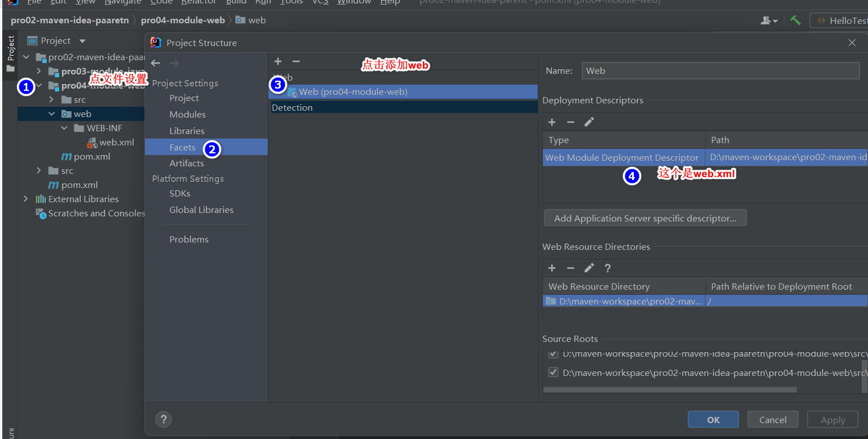
Task: Select Global Libraries under Platform Settings
Action: pos(201,210)
